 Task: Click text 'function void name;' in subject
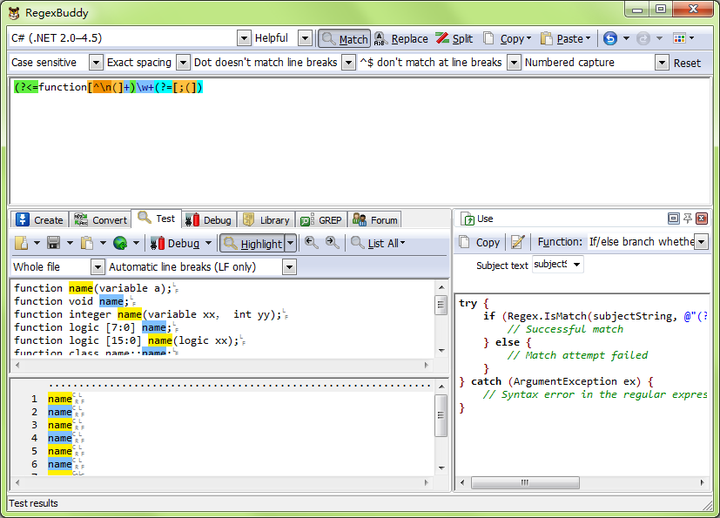72,301
